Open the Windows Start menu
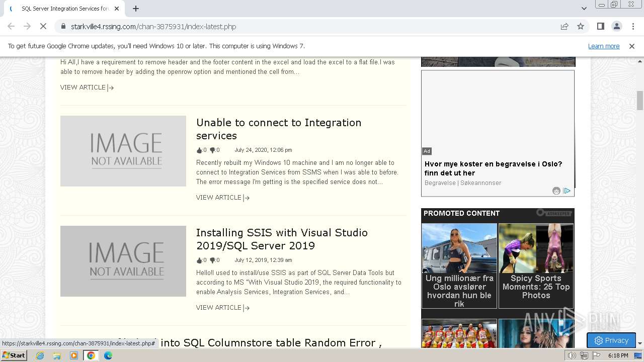 pos(14,355)
